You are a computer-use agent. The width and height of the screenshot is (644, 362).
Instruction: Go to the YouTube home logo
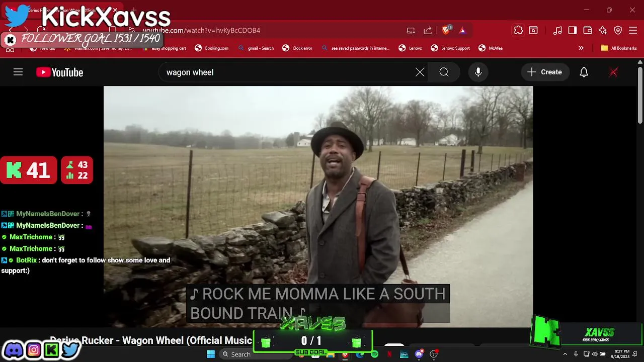click(59, 72)
